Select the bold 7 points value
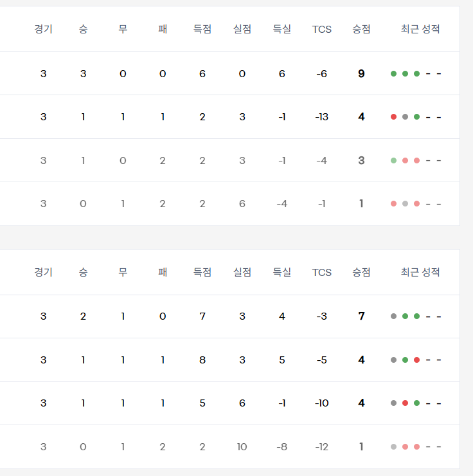 361,316
